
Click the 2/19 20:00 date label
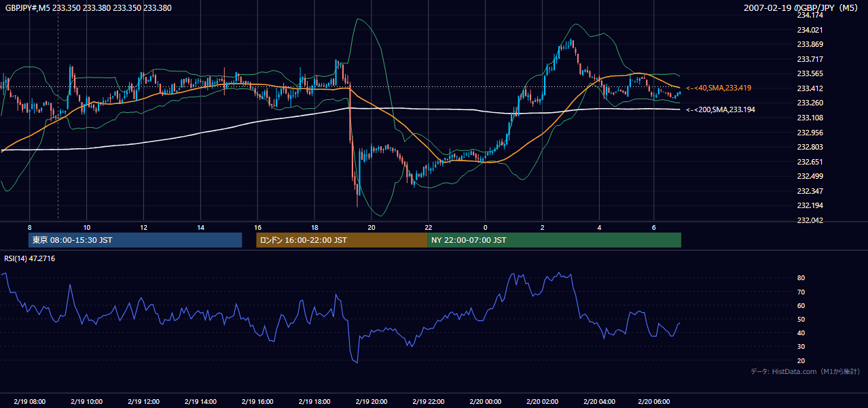[x=371, y=402]
